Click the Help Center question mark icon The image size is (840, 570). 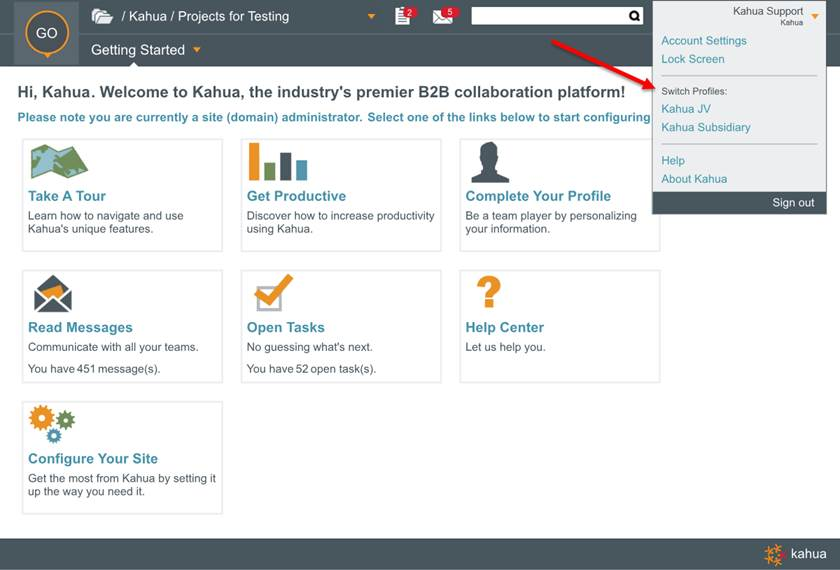click(487, 293)
